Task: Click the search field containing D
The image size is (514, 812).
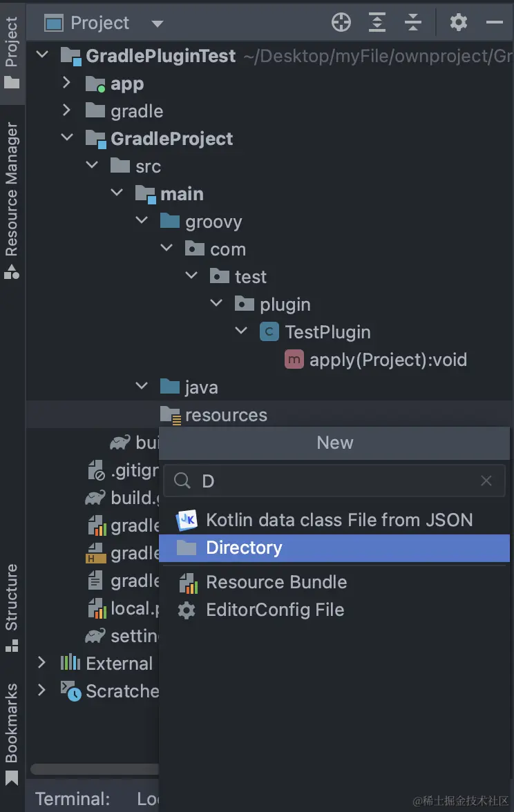Action: 332,481
